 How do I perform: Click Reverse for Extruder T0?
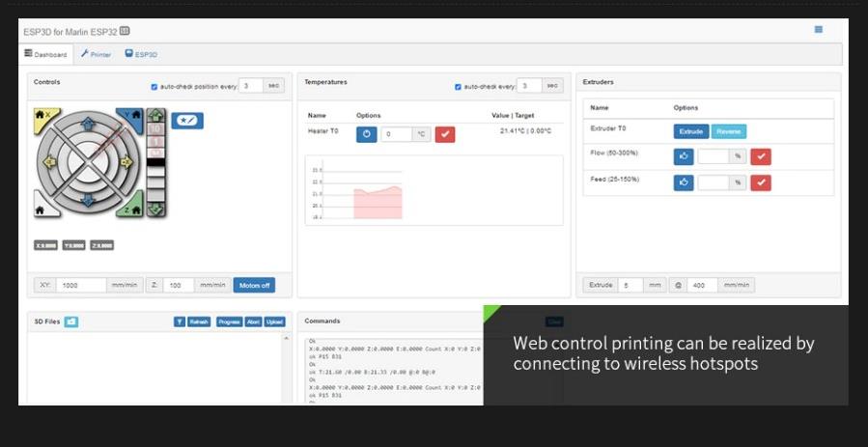point(729,131)
